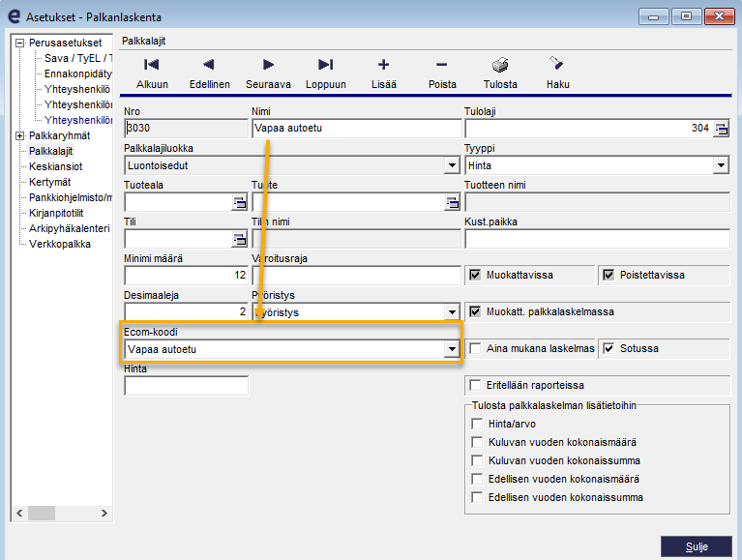Select Perusasetukset in the settings tree
742x560 pixels.
[66, 44]
